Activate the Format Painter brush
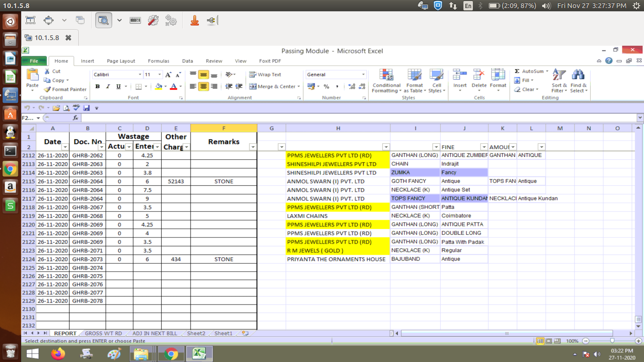 click(66, 89)
